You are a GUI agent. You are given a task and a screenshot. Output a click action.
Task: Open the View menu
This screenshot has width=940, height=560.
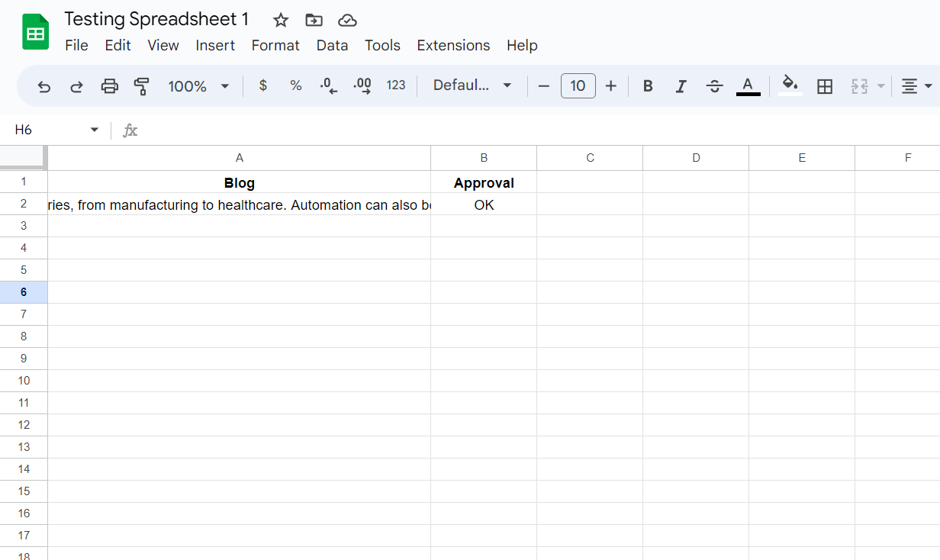(163, 46)
